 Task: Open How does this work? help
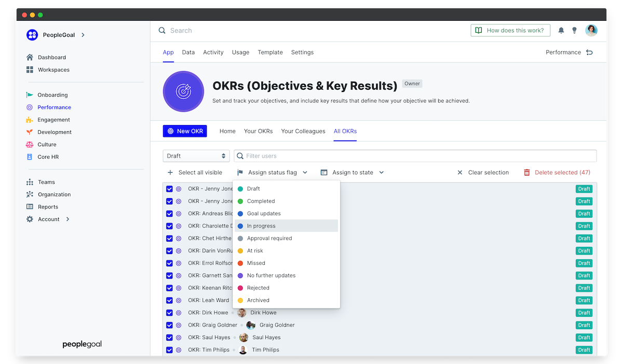[x=510, y=31]
